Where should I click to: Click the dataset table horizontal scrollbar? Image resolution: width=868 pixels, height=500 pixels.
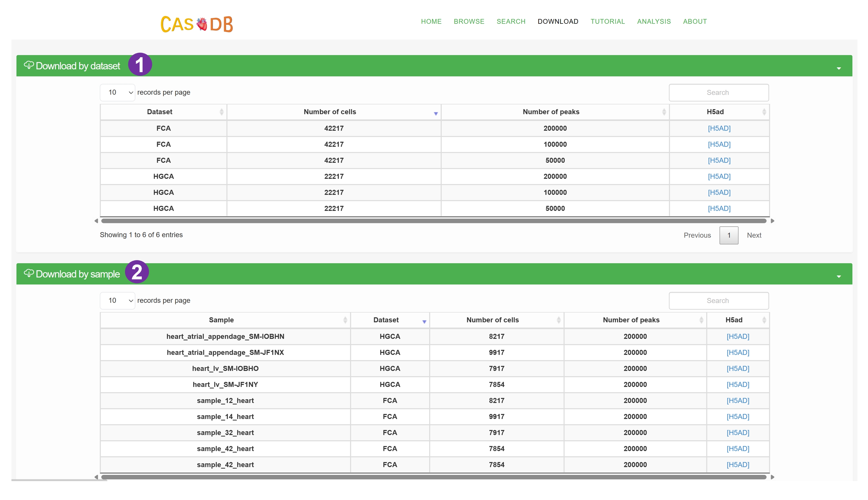[x=434, y=221]
